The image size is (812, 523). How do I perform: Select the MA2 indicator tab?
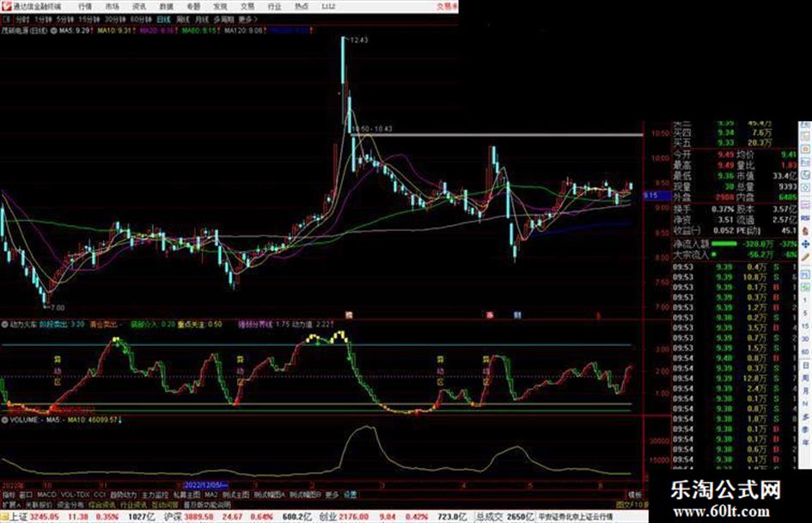tap(211, 495)
